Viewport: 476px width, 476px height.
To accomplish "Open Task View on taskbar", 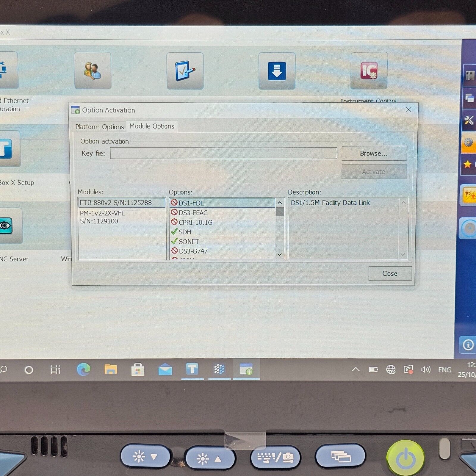I will 55,370.
